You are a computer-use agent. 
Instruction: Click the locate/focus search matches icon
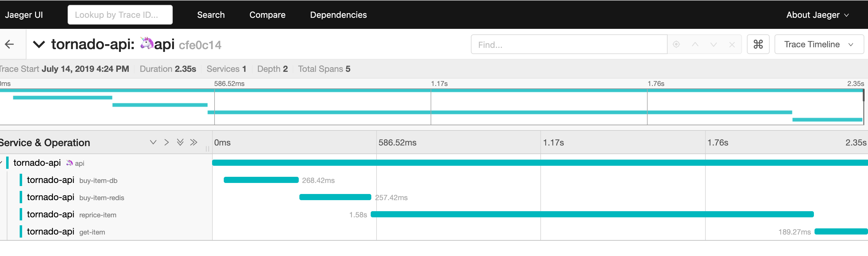point(676,45)
